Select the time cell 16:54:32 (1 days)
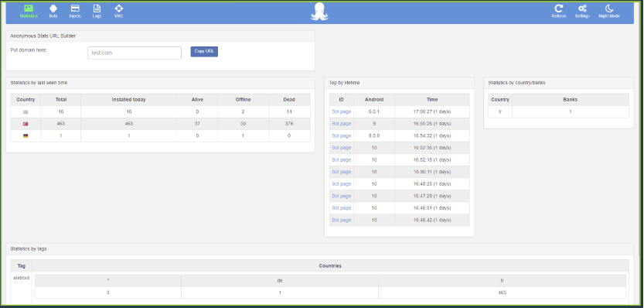The width and height of the screenshot is (644, 308). (x=432, y=135)
